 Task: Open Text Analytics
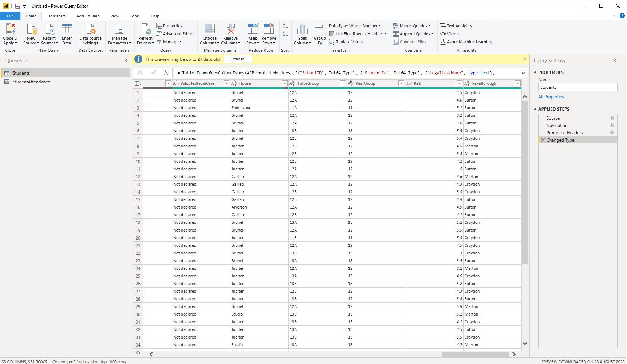pyautogui.click(x=456, y=26)
